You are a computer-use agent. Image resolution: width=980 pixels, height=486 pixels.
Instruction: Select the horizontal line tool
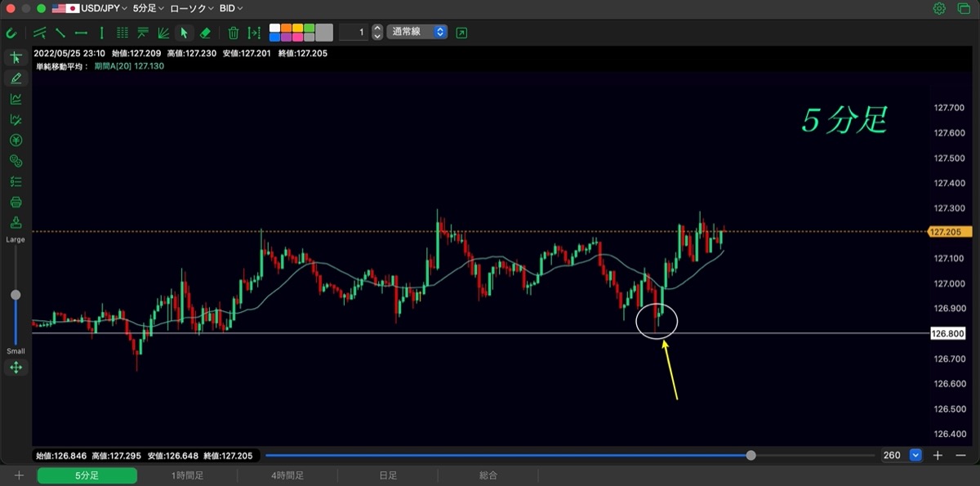(81, 33)
